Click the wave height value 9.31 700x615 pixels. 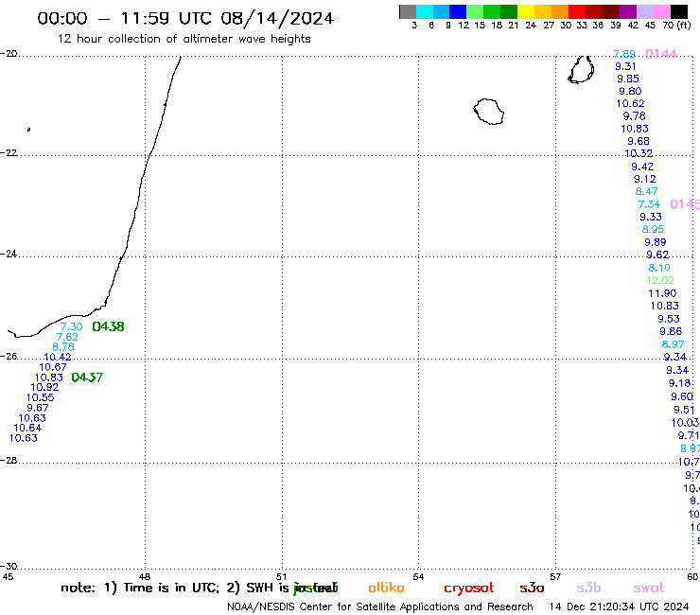[625, 66]
